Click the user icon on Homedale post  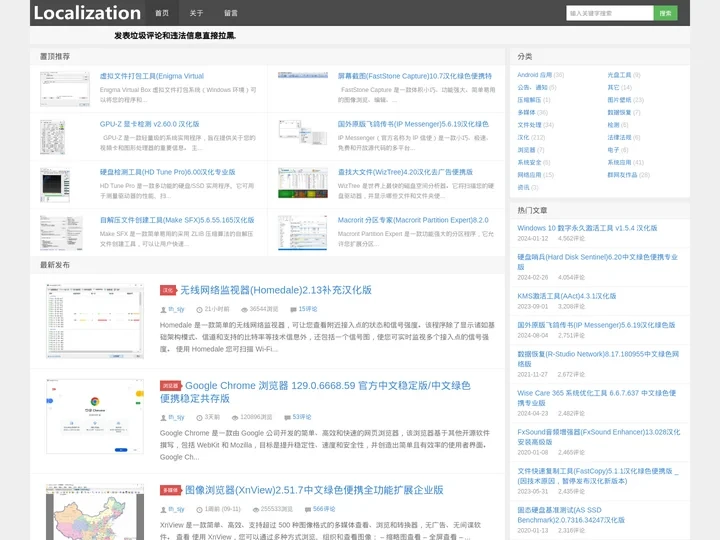(163, 309)
